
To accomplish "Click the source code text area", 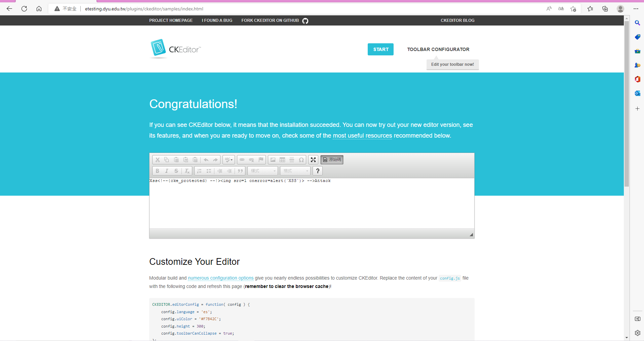I will [x=312, y=203].
